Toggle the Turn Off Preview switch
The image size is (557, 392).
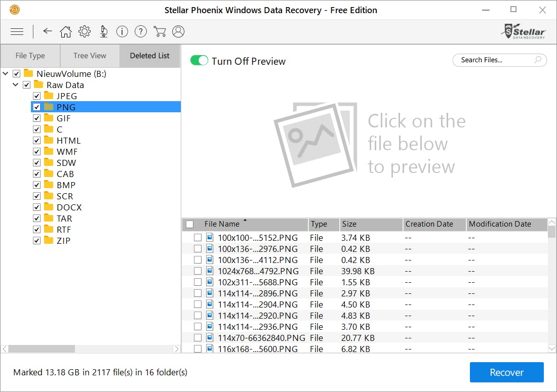click(x=200, y=61)
